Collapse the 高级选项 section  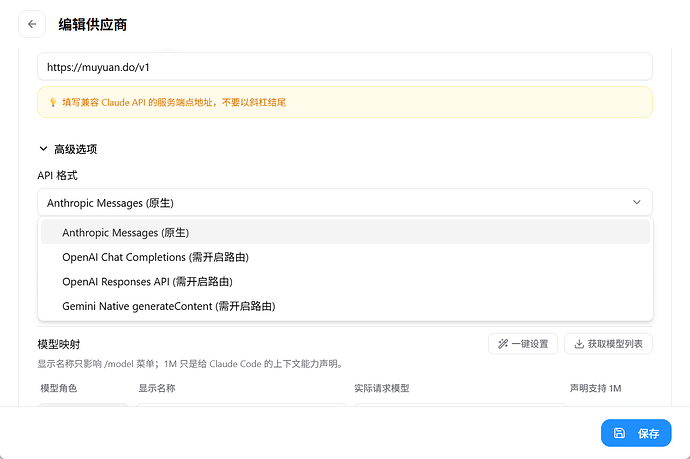(68, 149)
